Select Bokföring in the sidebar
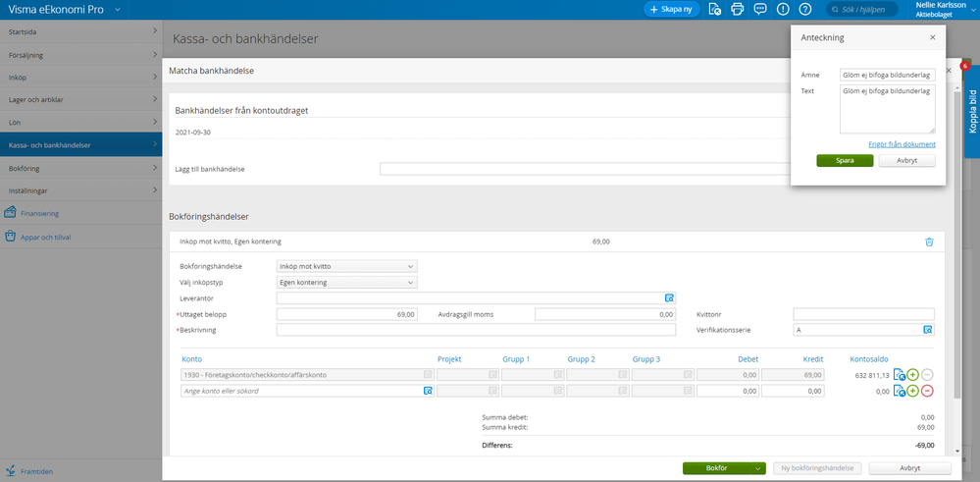This screenshot has height=482, width=980. 80,168
